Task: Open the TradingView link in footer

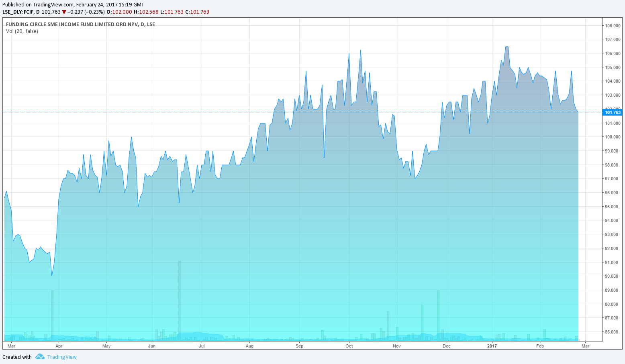Action: (61, 357)
